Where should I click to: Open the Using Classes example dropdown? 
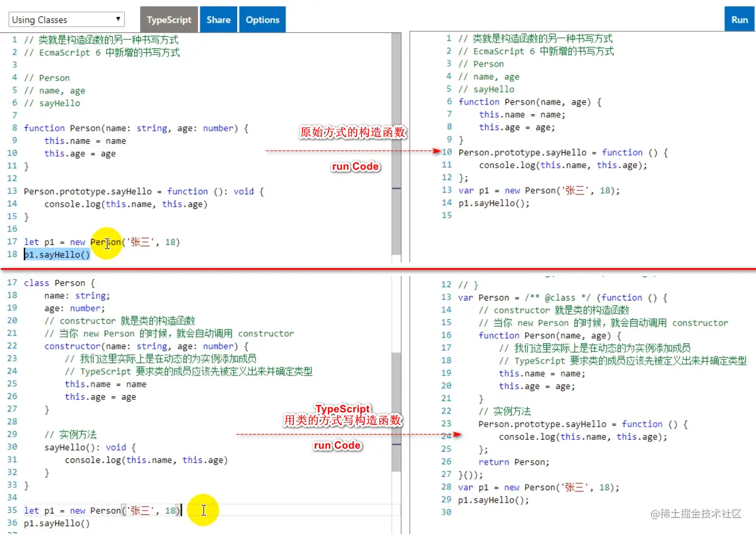pos(66,20)
